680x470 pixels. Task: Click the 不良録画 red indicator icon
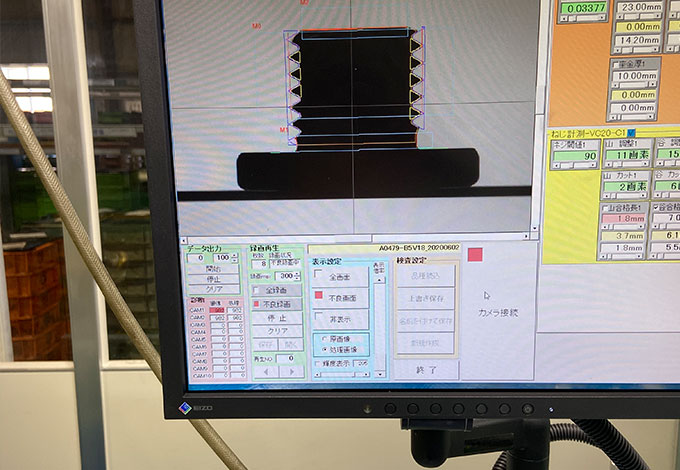click(x=257, y=304)
